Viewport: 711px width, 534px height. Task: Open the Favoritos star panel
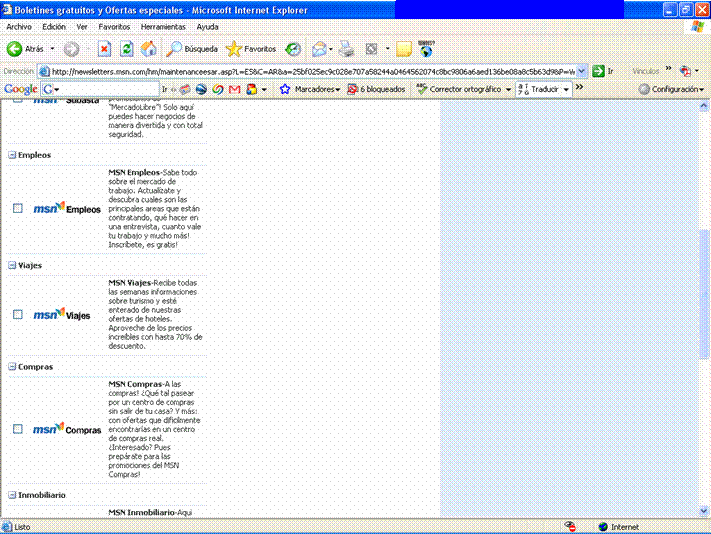tap(251, 48)
